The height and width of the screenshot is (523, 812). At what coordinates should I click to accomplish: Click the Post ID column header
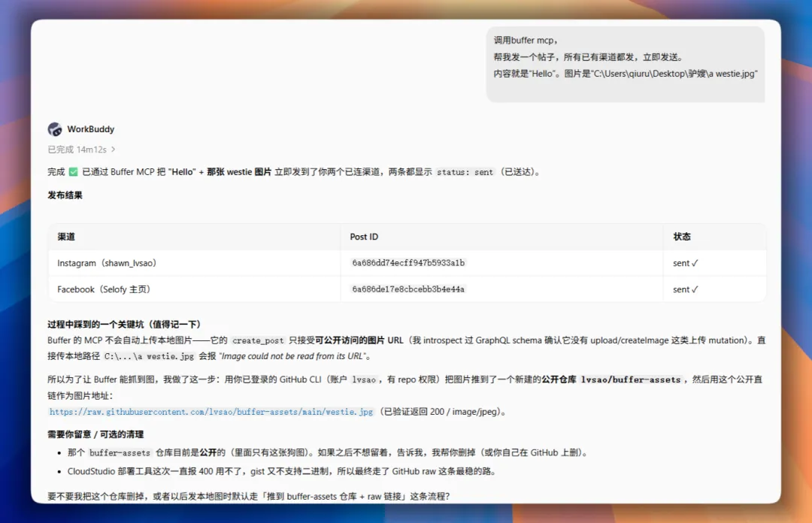[x=364, y=237]
